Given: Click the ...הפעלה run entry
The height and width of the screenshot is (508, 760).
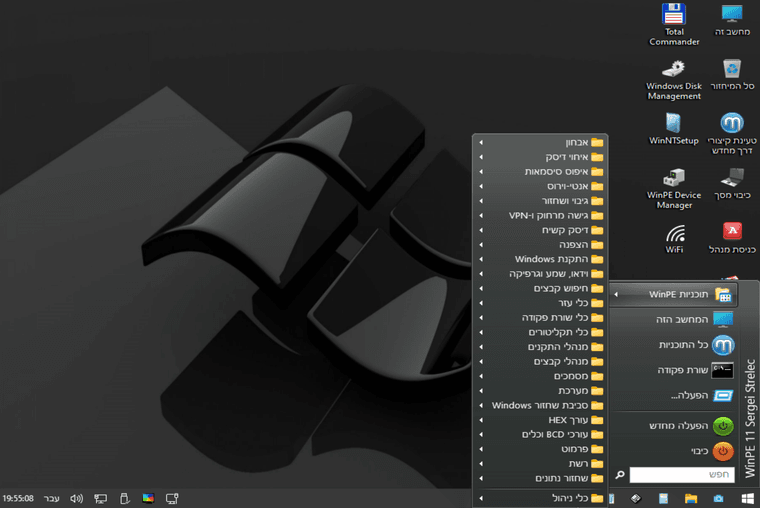Looking at the screenshot, I should point(674,396).
